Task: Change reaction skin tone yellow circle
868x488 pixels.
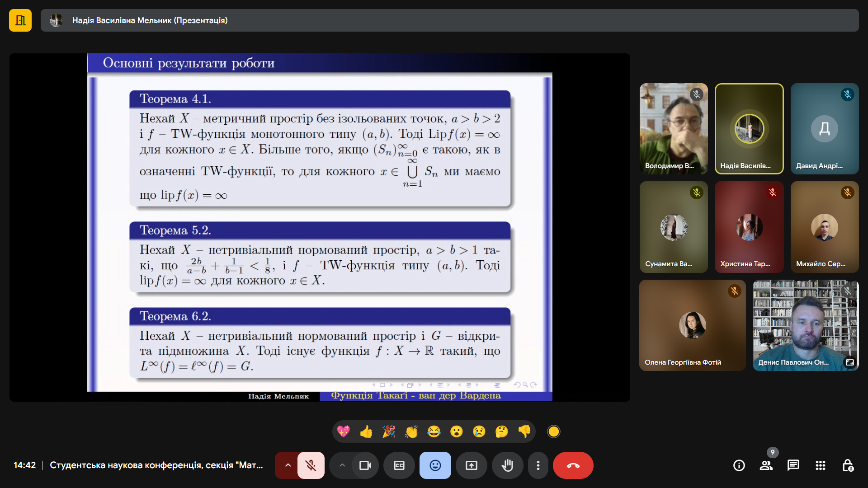Action: click(554, 432)
